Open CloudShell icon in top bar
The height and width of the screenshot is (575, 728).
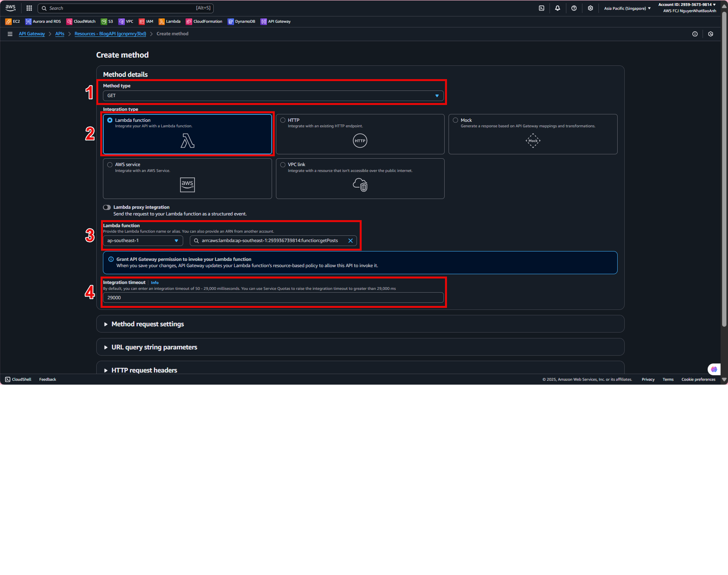[541, 8]
